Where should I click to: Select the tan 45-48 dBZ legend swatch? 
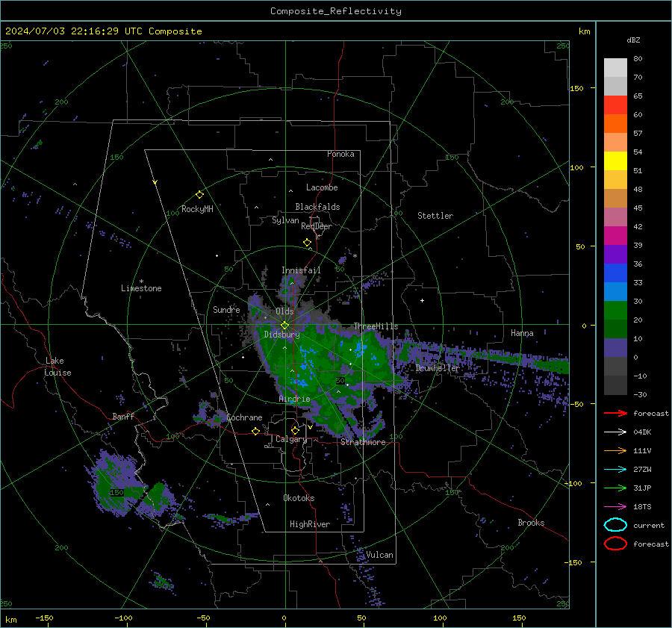[x=615, y=199]
